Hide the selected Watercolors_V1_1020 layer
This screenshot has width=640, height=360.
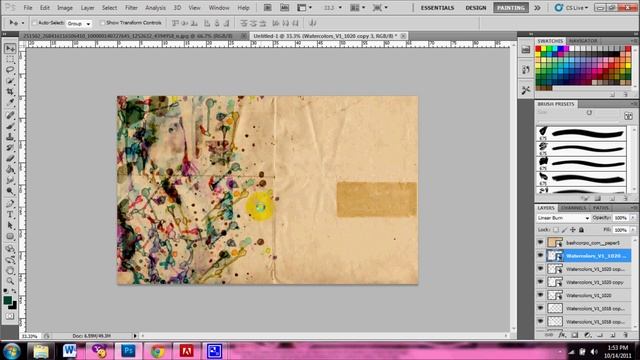540,256
